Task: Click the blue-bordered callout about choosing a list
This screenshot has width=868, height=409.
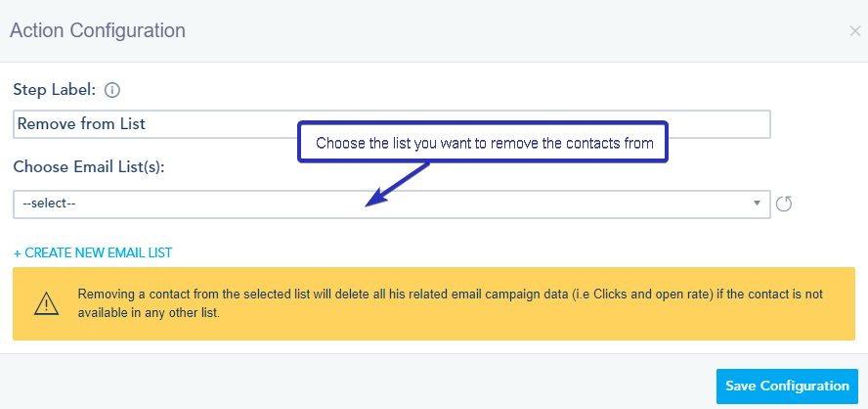Action: click(x=483, y=143)
